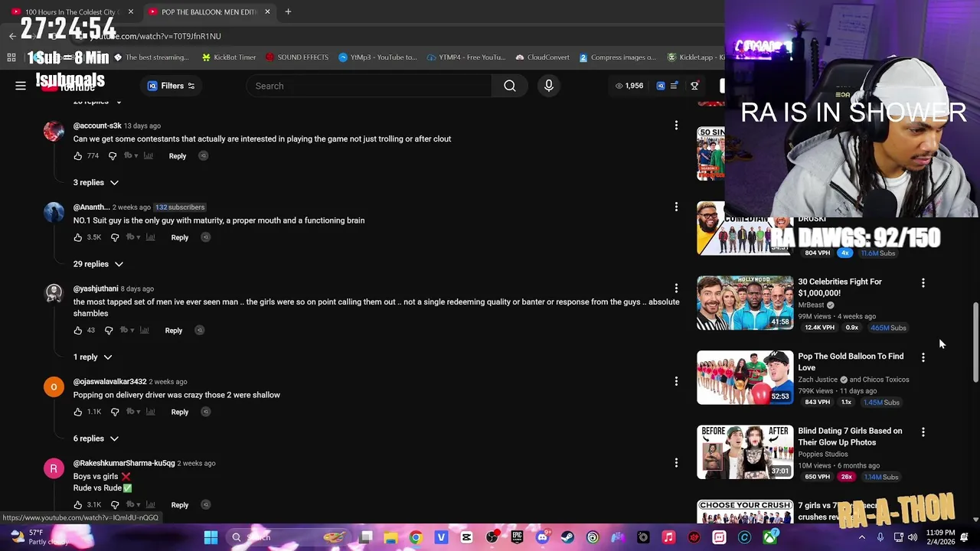Show hidden system tray icons

pos(862,537)
